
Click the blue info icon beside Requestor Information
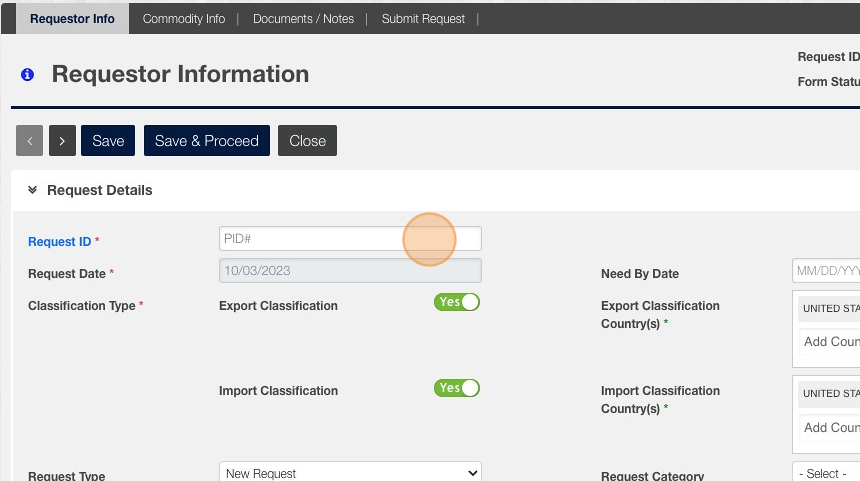click(27, 75)
